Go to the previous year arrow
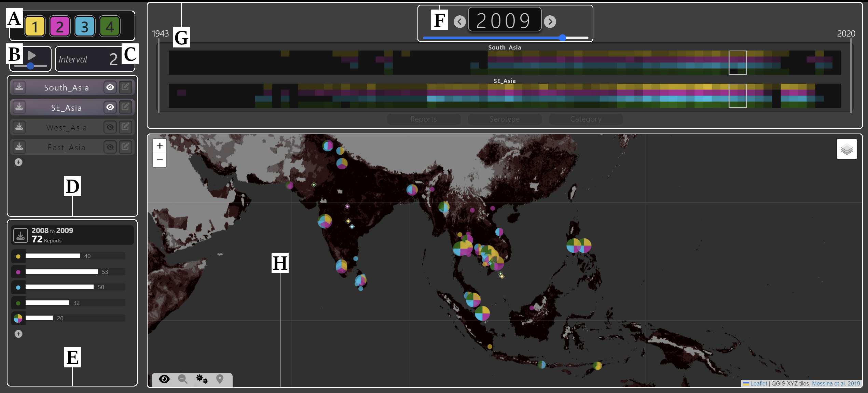The image size is (868, 393). pyautogui.click(x=459, y=22)
